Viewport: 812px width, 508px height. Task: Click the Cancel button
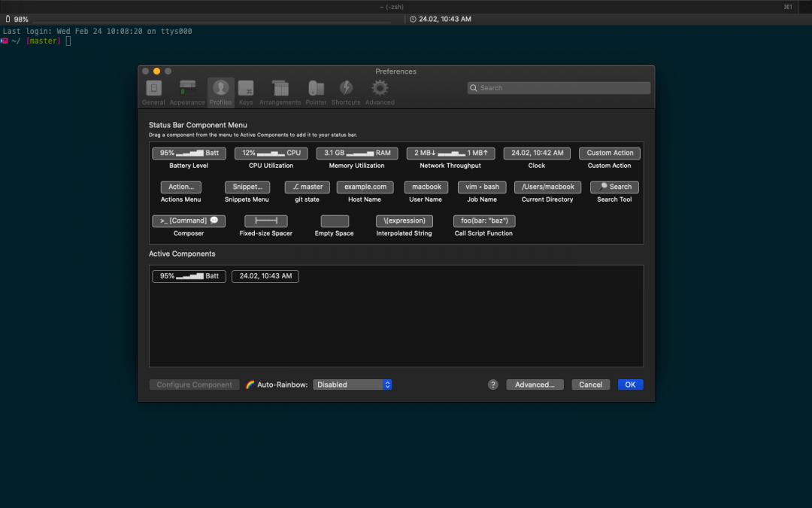[590, 385]
